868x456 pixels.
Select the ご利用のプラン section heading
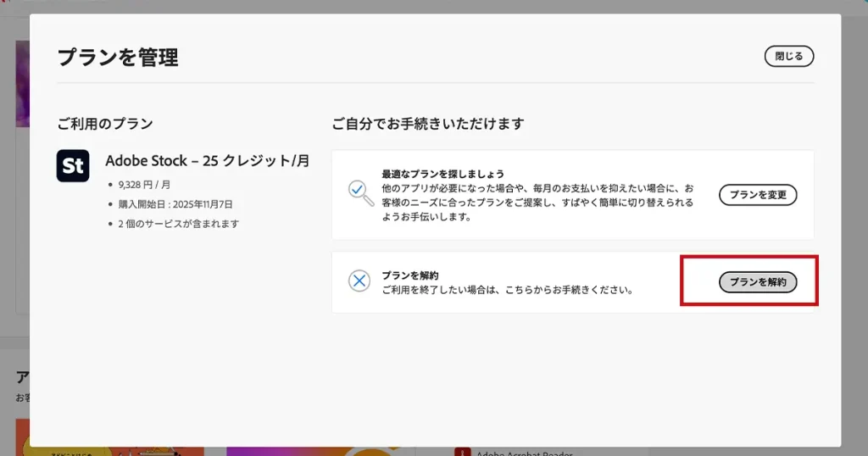pos(105,124)
